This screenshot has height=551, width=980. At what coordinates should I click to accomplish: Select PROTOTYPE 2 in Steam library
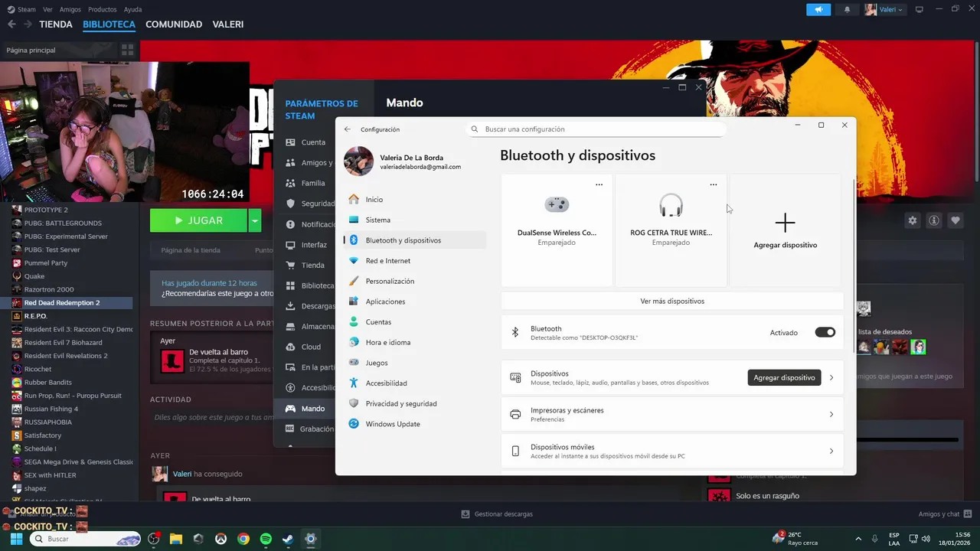(46, 210)
